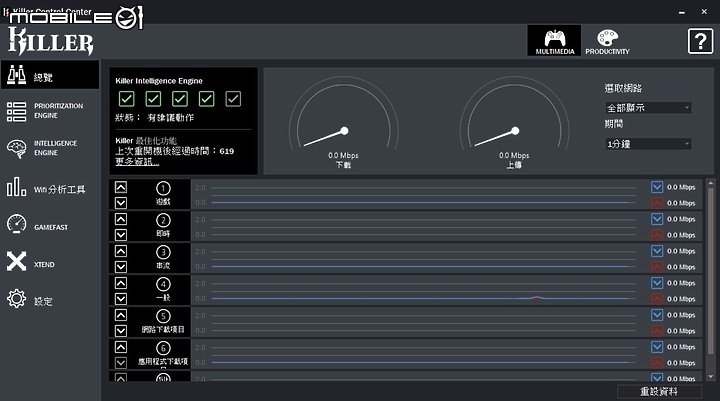The width and height of the screenshot is (720, 401).
Task: Open Prioritization Engine from sidebar
Action: (x=50, y=111)
